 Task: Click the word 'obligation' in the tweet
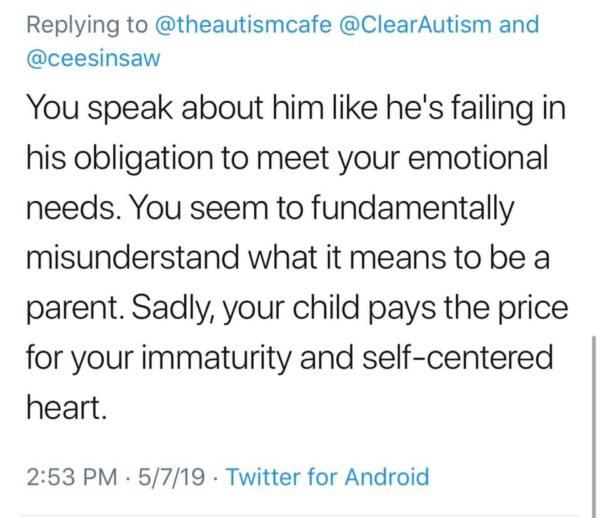pos(143,159)
